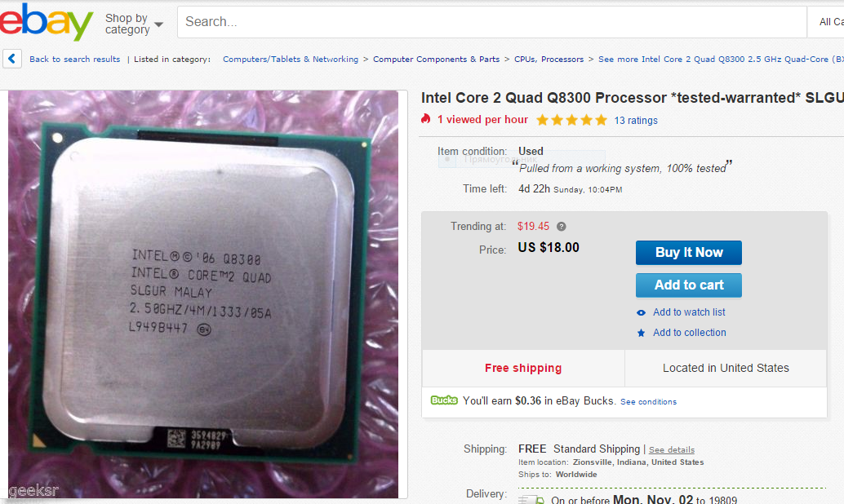Click the eBay Bucks badge icon
Image resolution: width=844 pixels, height=504 pixels.
444,400
